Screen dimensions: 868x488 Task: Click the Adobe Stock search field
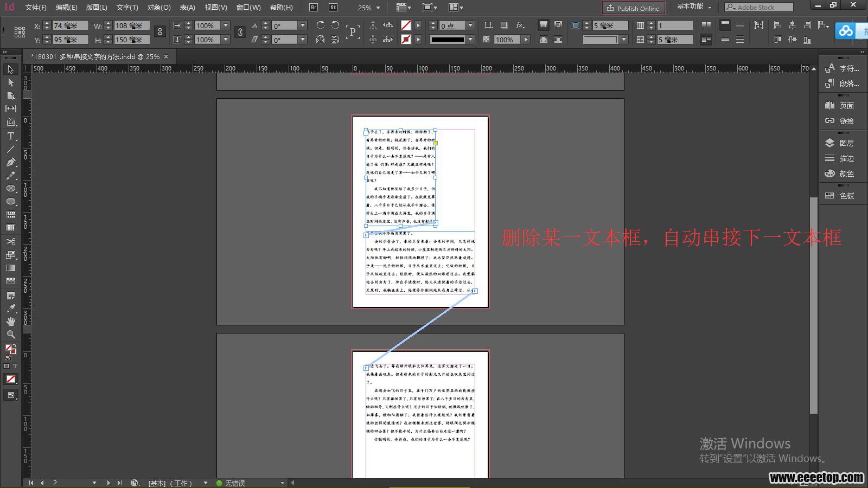(x=759, y=7)
